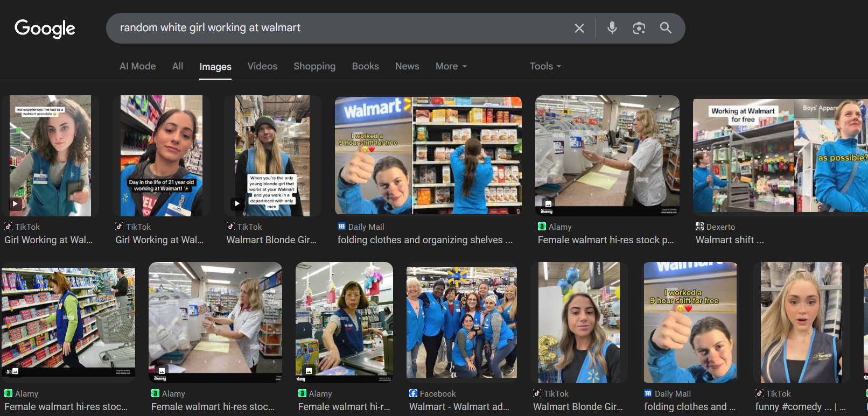Open top-row Alamy pharmacy counter thumbnail
Viewport: 868px width, 416px height.
point(607,156)
